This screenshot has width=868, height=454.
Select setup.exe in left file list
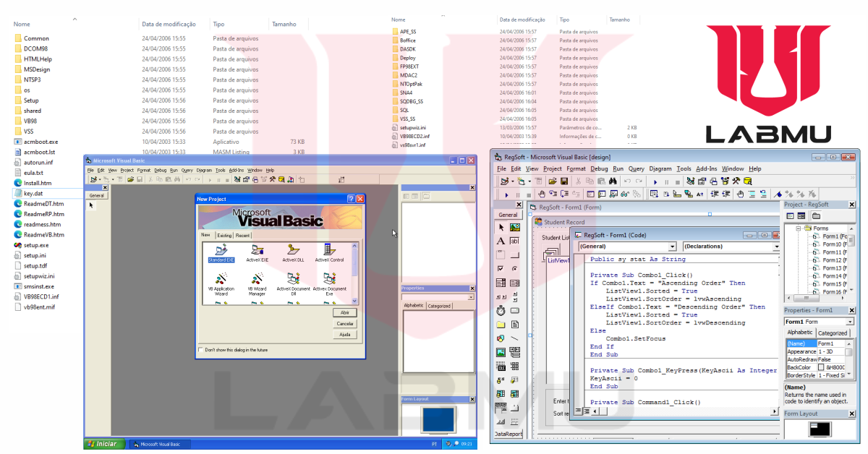click(x=31, y=245)
